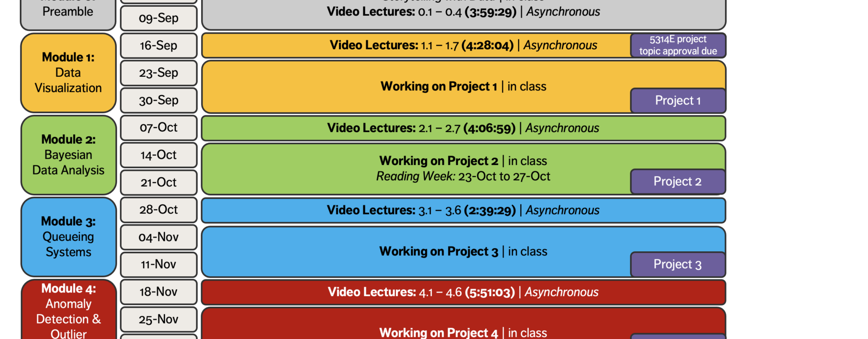
Task: Click the 5314E project topic approval box
Action: coord(678,45)
